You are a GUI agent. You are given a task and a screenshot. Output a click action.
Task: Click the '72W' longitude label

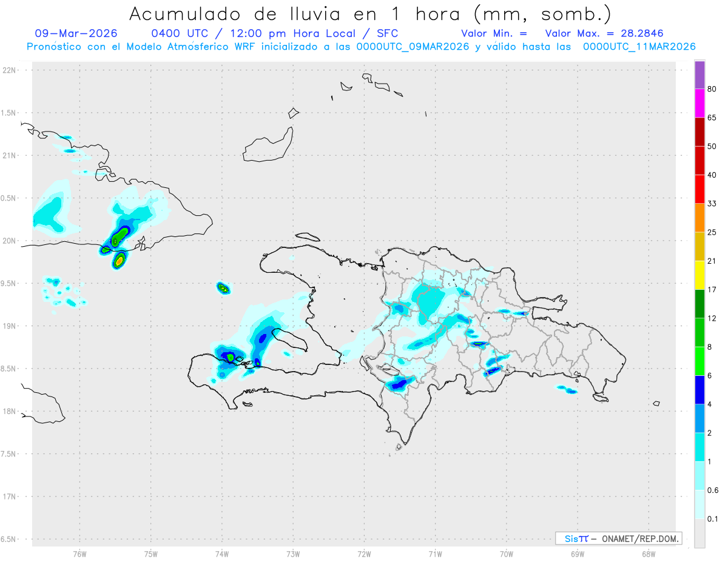click(364, 554)
